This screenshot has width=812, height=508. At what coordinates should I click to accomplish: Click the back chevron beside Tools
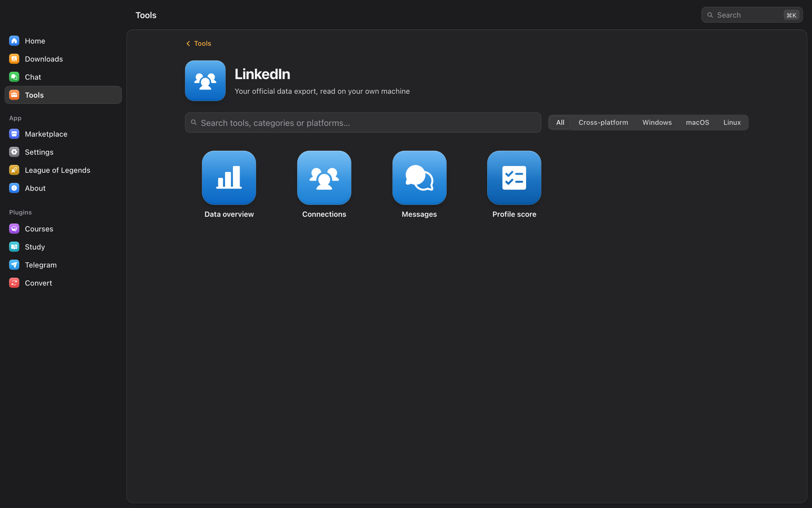click(188, 43)
